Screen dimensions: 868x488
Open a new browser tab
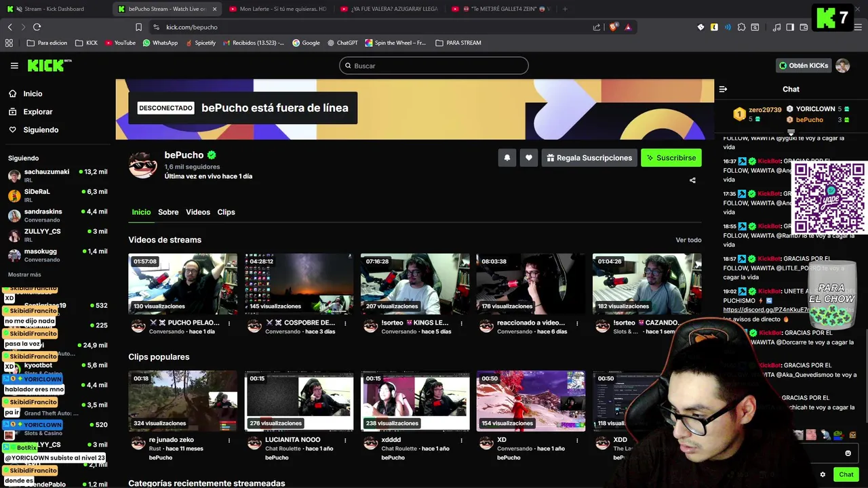point(565,9)
